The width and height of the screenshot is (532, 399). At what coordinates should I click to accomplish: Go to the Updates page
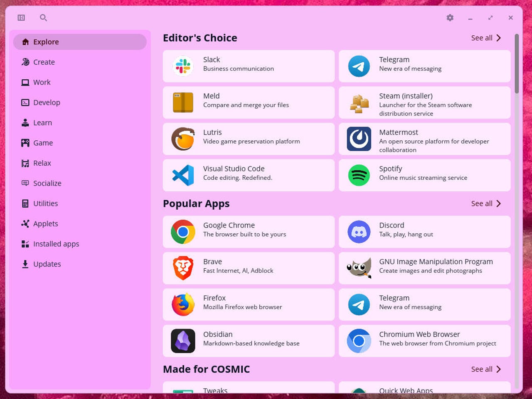point(47,264)
